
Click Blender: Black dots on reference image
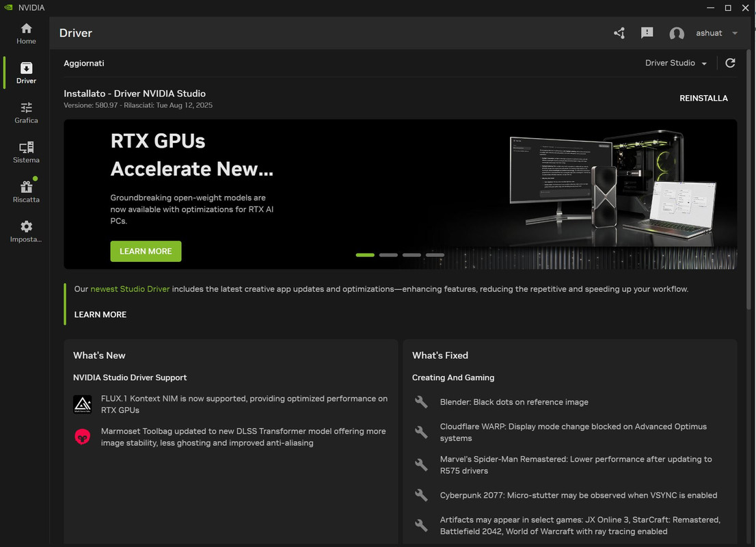(514, 402)
